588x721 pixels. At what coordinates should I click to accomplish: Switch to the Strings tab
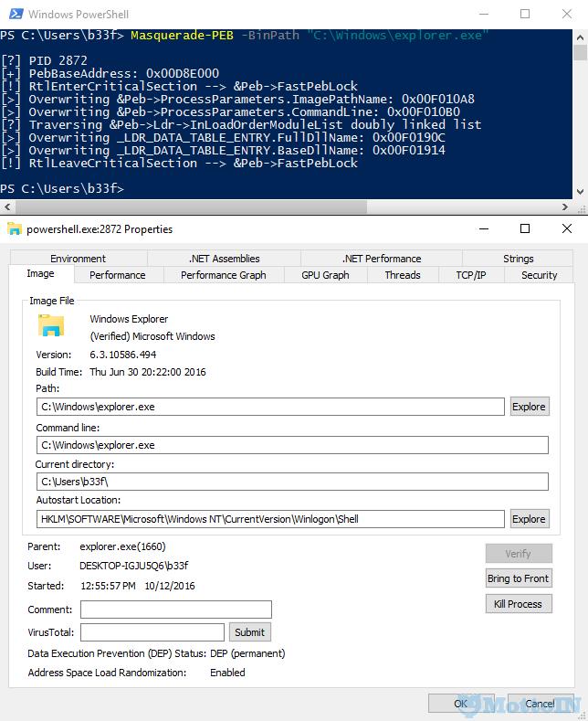pyautogui.click(x=519, y=259)
